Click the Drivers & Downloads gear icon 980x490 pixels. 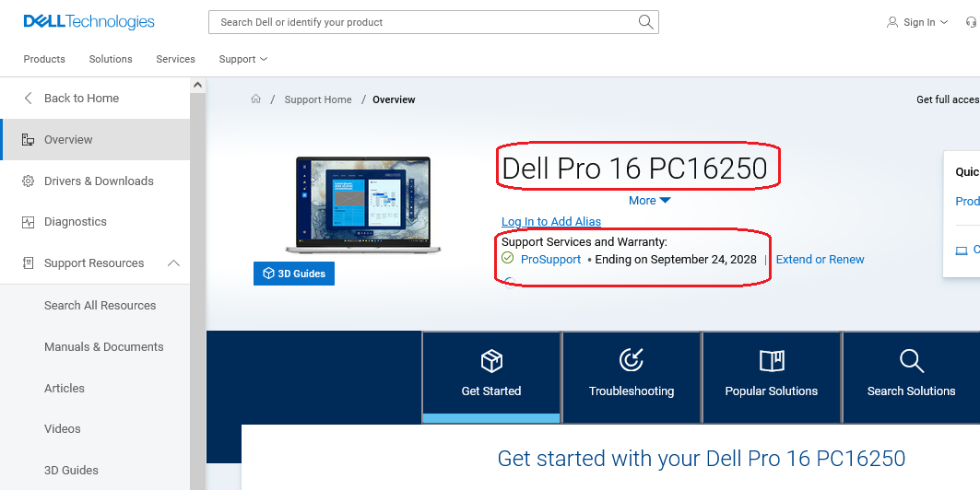click(x=28, y=181)
